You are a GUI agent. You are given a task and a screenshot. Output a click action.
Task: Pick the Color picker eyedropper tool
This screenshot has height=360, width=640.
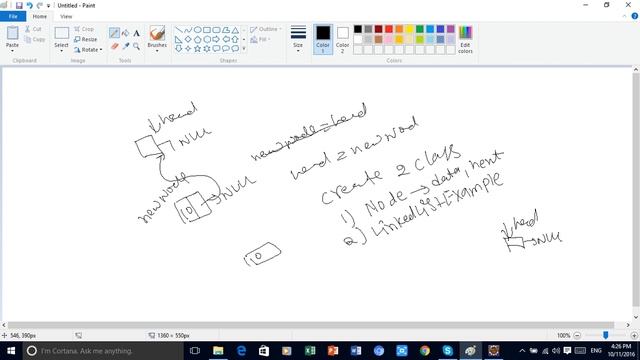[126, 46]
